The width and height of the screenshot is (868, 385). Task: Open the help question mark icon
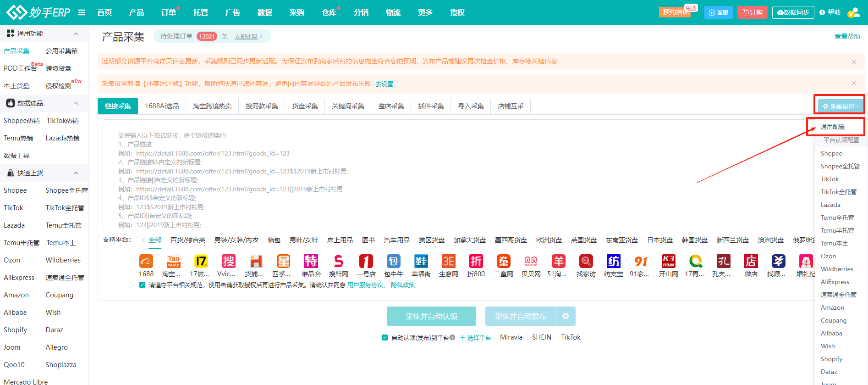[822, 12]
